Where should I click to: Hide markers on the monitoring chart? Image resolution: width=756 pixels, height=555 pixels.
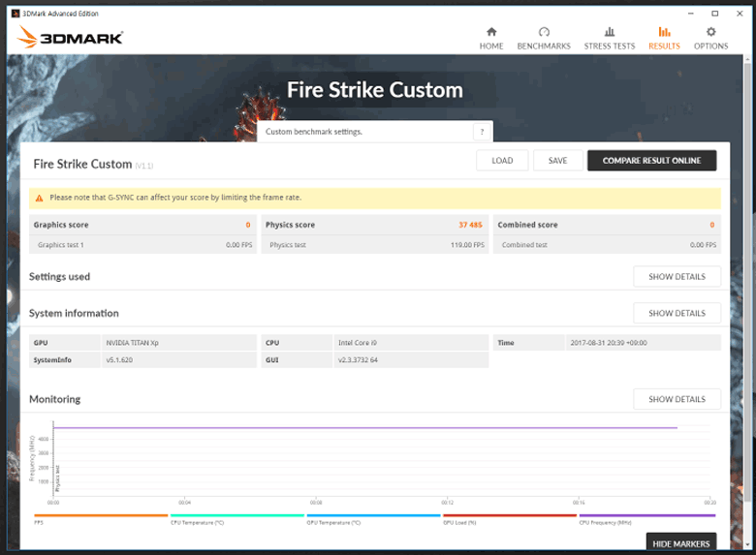click(x=682, y=543)
